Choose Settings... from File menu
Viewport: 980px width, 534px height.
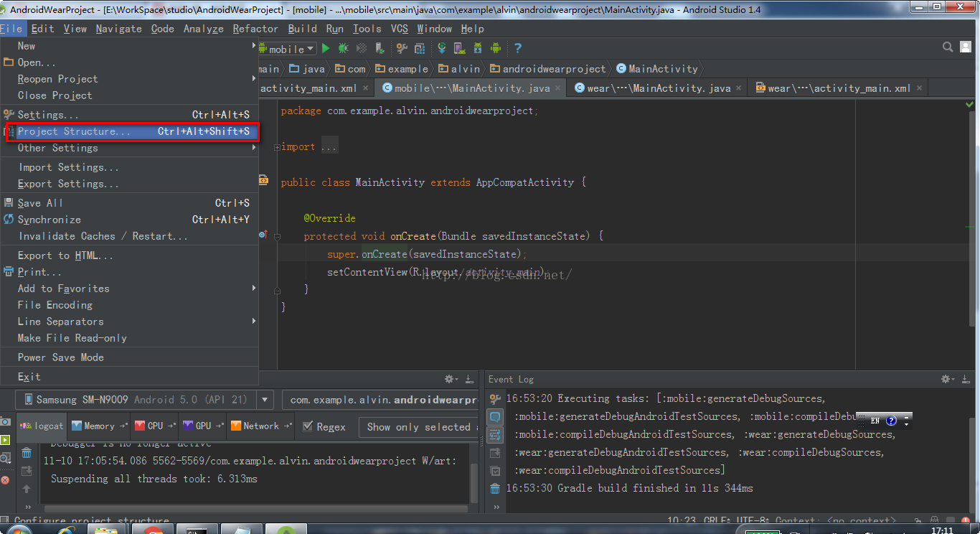click(129, 115)
